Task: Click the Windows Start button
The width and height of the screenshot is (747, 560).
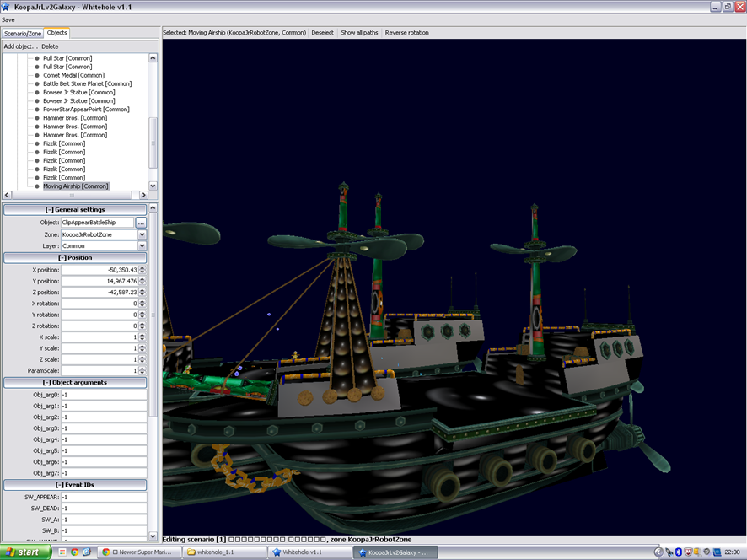Action: [24, 552]
